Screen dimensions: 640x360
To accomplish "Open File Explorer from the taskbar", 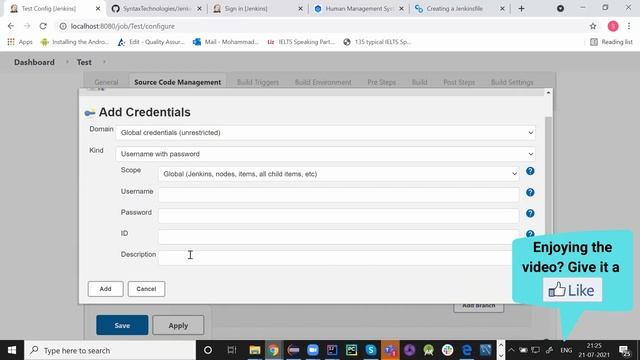I will (x=255, y=350).
